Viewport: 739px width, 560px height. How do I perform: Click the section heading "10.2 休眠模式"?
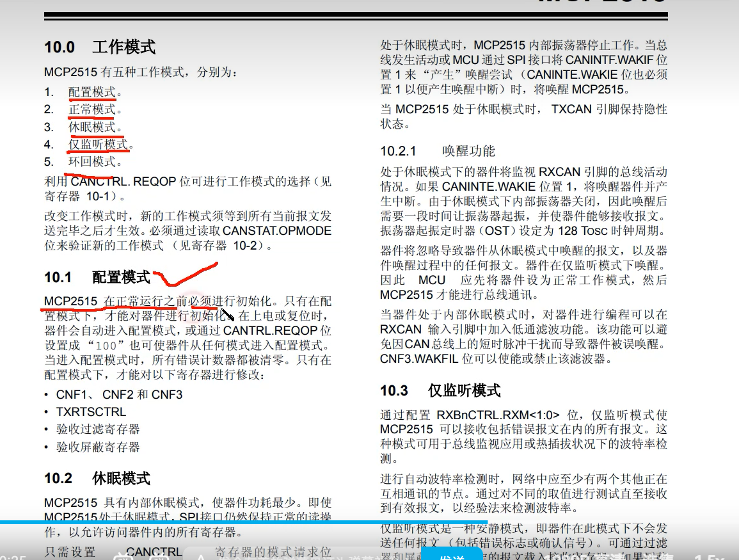[97, 479]
